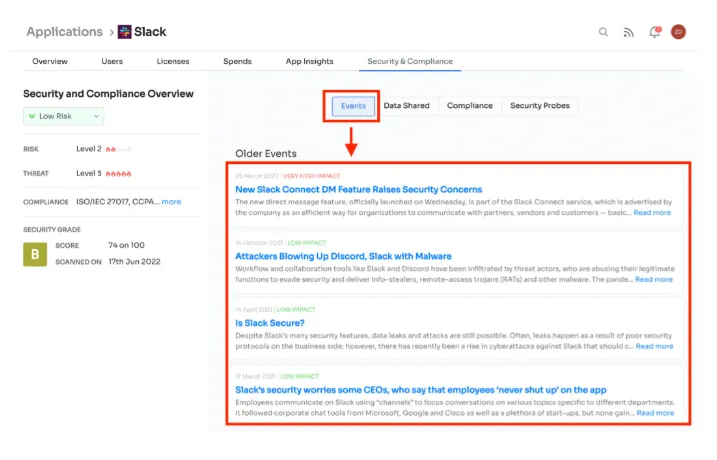The image size is (717, 460).
Task: Switch to the App Insights tab
Action: pos(310,61)
